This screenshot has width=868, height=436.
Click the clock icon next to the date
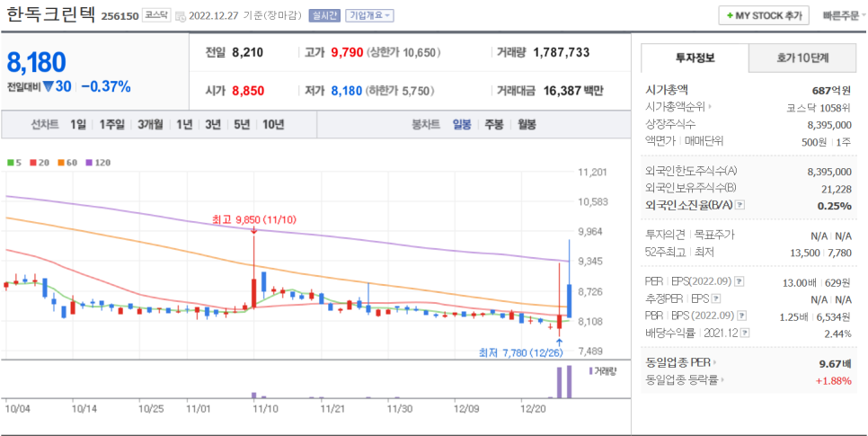pyautogui.click(x=181, y=16)
